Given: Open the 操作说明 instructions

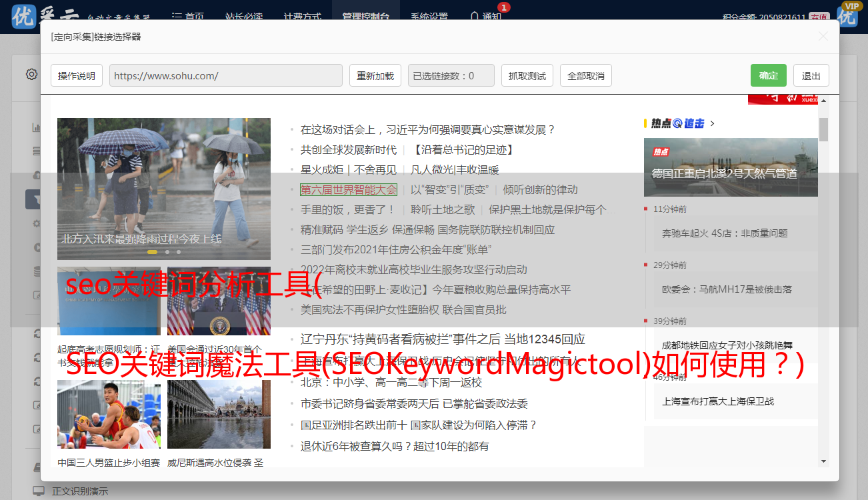Looking at the screenshot, I should (77, 75).
